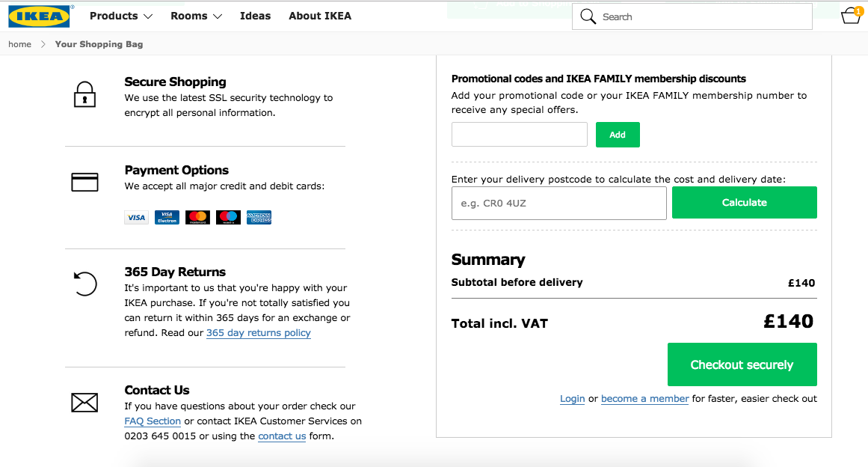Click the Contact Us heading
This screenshot has height=467, width=868.
coord(157,390)
